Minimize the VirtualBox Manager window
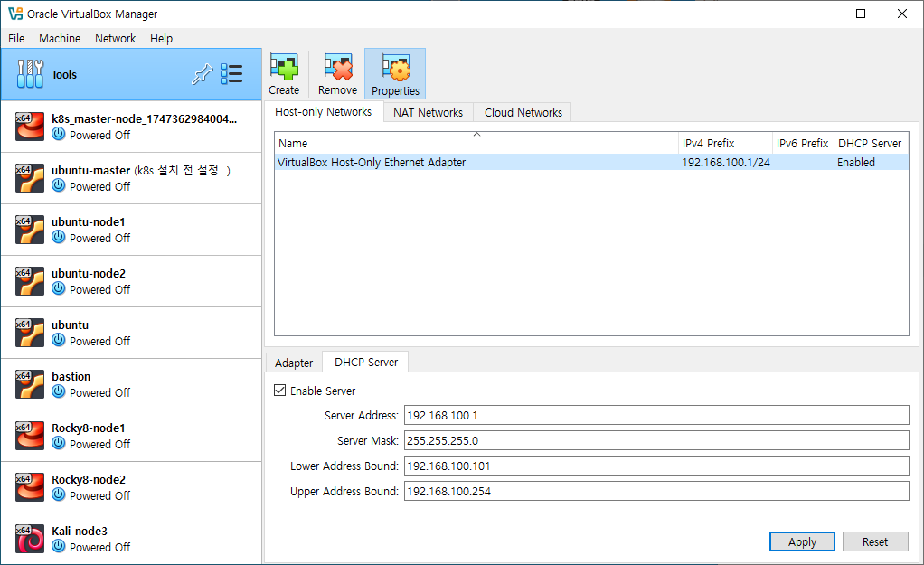The height and width of the screenshot is (565, 924). point(820,14)
